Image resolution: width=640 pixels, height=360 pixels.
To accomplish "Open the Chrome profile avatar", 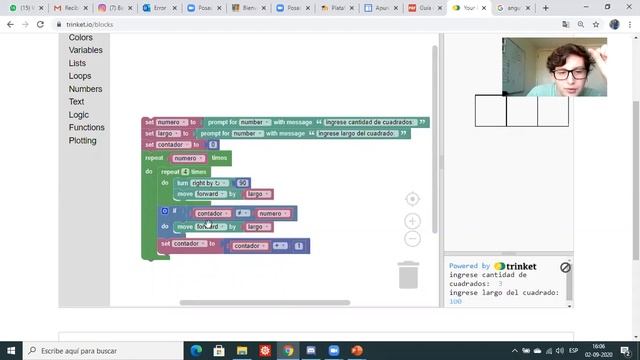I will click(614, 24).
